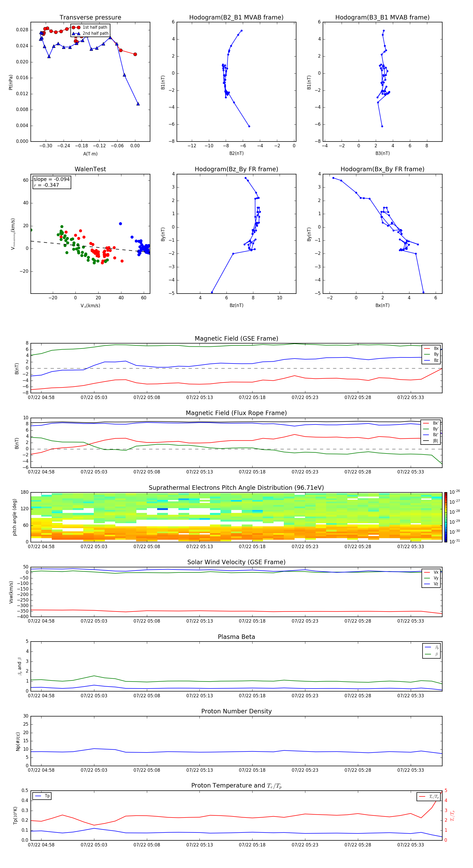Click 'By' legend entry in GSE magnetic field
This screenshot has height=868, width=473.
(431, 355)
